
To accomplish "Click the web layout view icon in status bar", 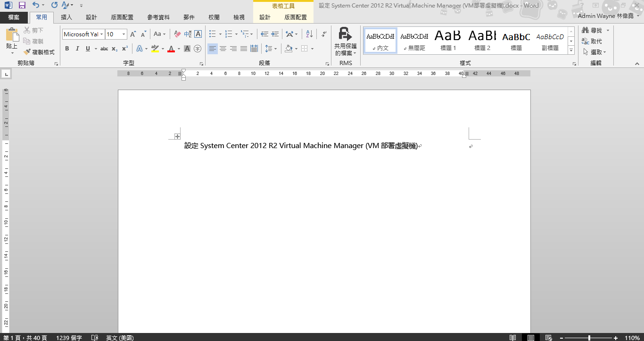I will 548,338.
